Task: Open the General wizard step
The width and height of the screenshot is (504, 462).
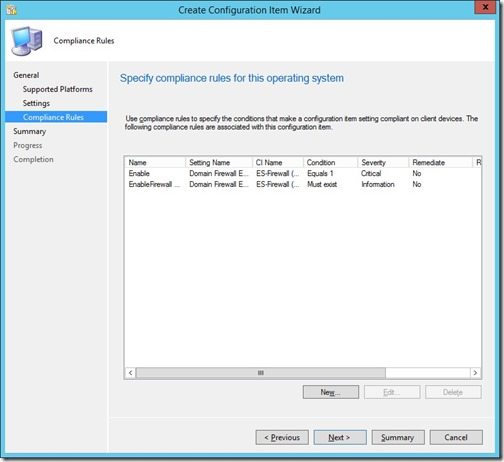Action: click(26, 75)
